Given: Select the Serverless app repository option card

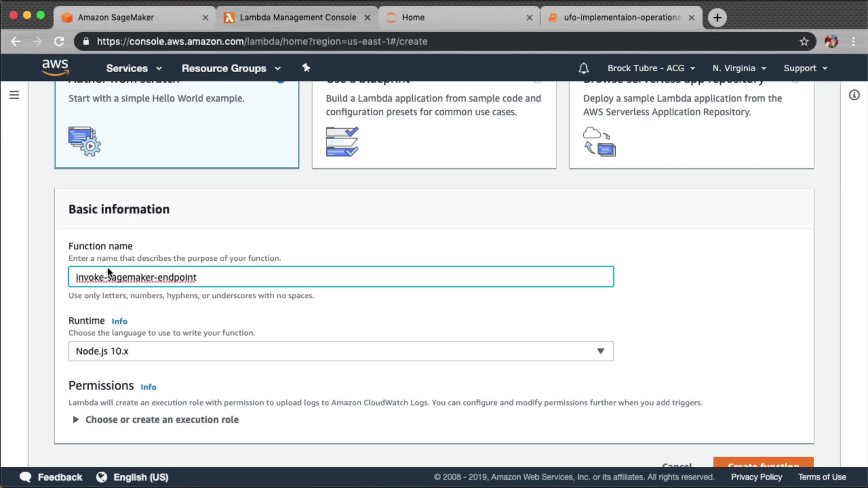Looking at the screenshot, I should 691,124.
